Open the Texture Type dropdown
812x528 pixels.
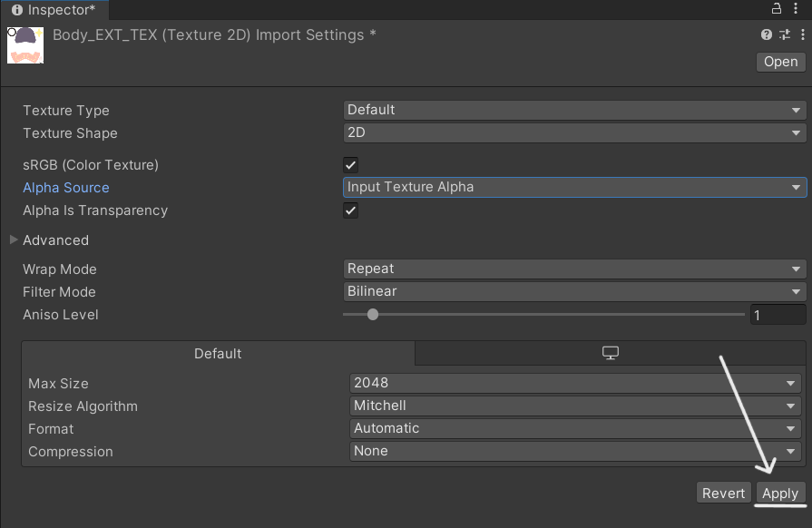pos(574,110)
